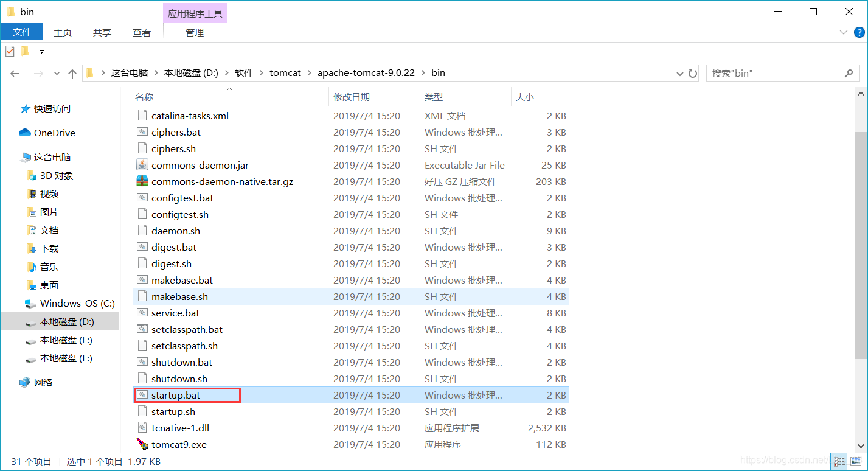Switch to the 主页 ribbon tab
Screen dimensions: 868x471
tap(63, 32)
